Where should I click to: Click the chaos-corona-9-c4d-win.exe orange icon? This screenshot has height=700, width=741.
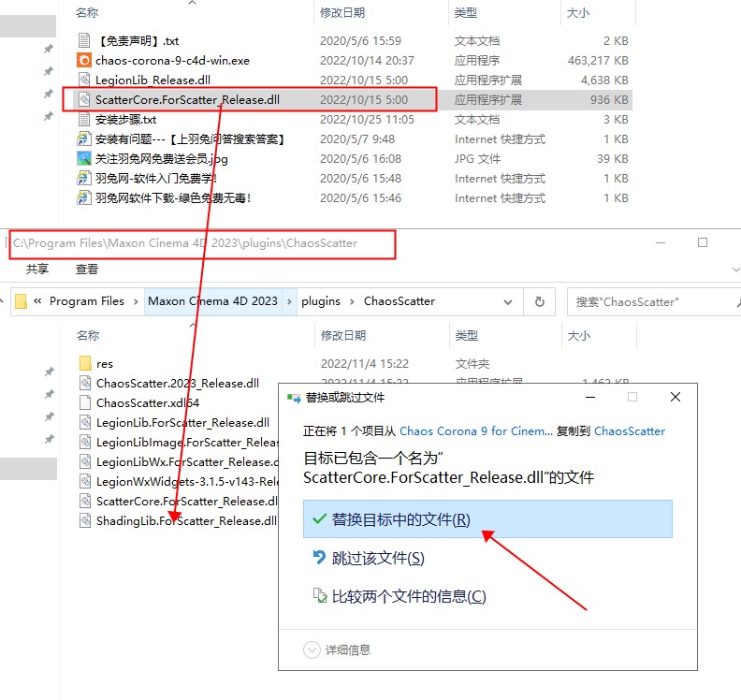[84, 60]
